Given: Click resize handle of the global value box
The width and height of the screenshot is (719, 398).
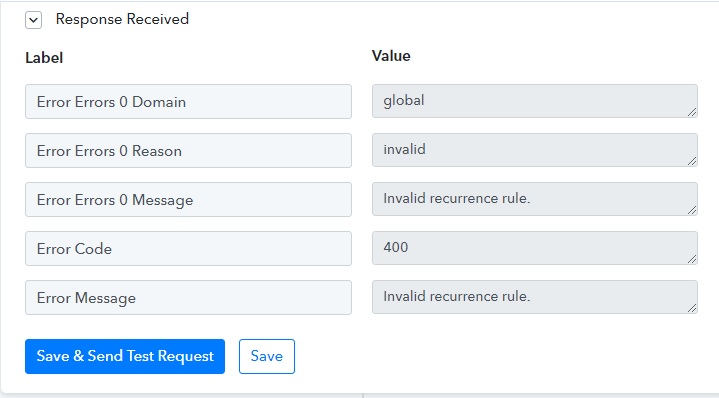Looking at the screenshot, I should pyautogui.click(x=692, y=112).
